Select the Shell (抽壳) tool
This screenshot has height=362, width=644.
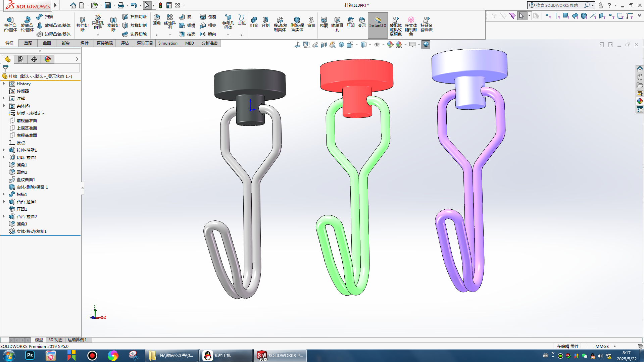(187, 34)
